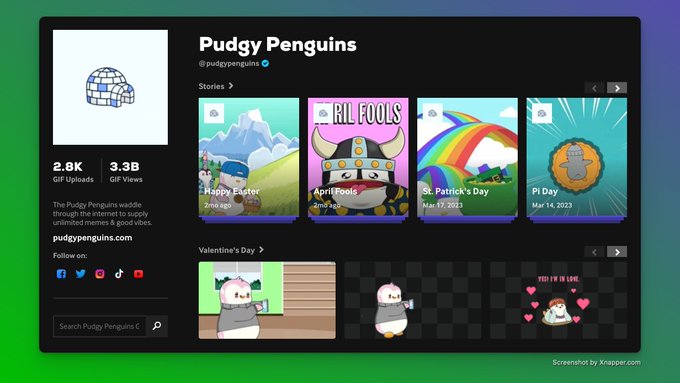Image resolution: width=680 pixels, height=383 pixels.
Task: Click the 2.8K GIF Uploads stat
Action: click(73, 172)
